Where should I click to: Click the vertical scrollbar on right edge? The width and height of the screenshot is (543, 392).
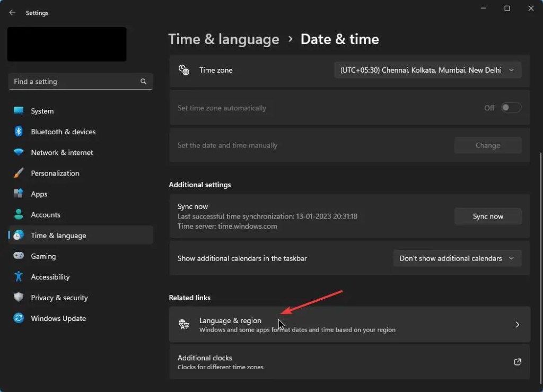point(541,267)
